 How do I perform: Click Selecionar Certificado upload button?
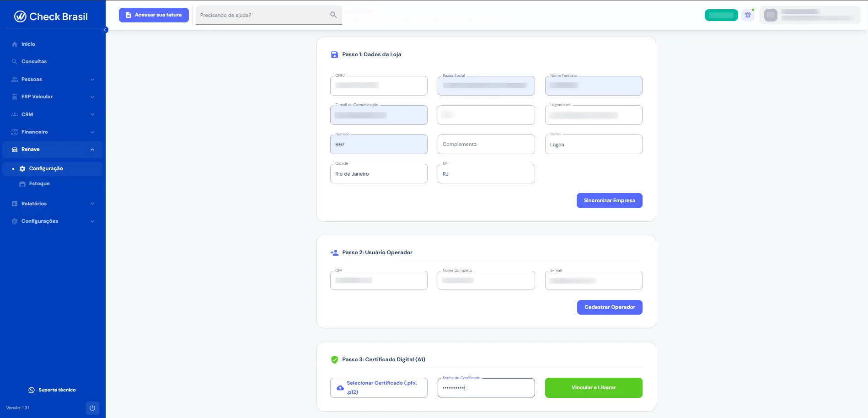point(379,388)
